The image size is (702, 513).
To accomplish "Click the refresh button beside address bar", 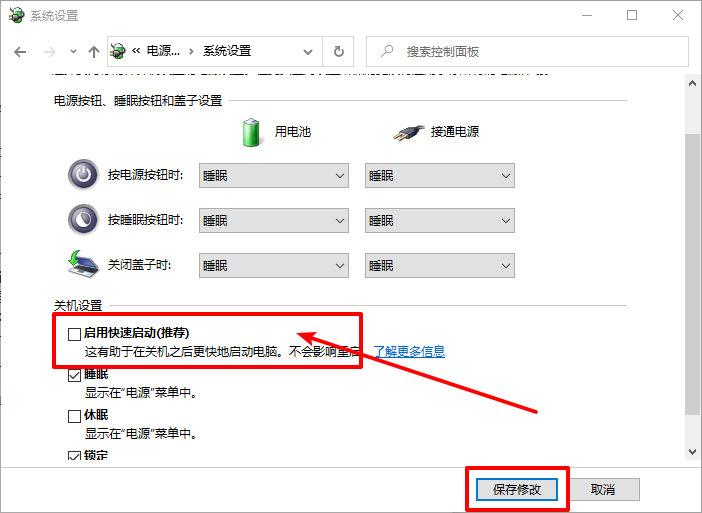I will click(339, 51).
